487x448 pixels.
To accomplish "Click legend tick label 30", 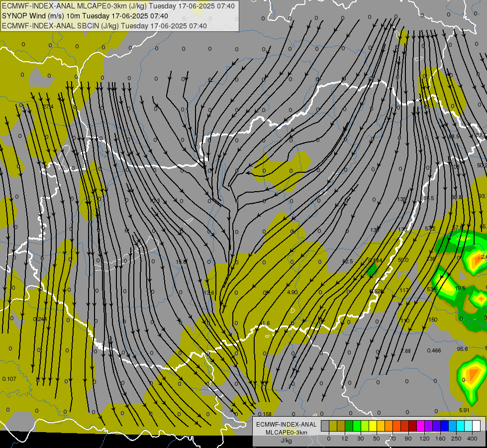I will [x=361, y=439].
